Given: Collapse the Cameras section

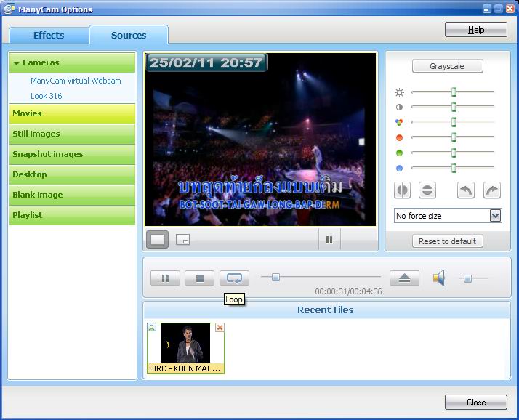Looking at the screenshot, I should tap(17, 63).
